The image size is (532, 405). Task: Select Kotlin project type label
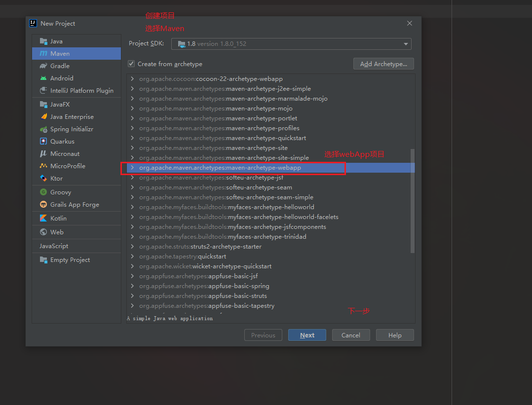click(58, 218)
